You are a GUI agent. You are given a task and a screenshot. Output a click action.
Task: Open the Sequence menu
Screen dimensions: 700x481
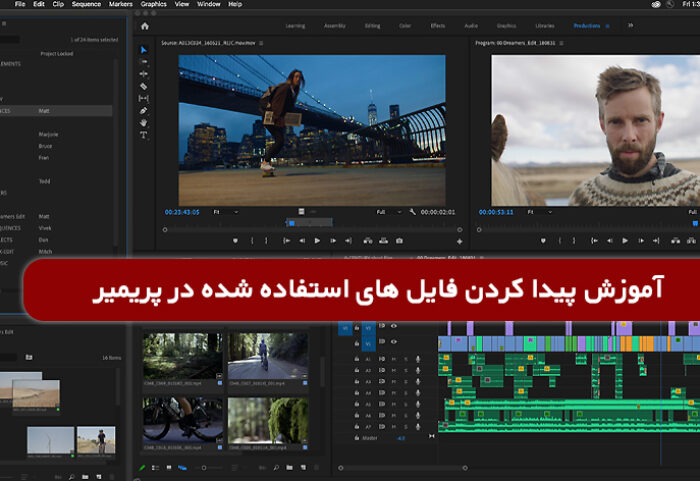(86, 4)
